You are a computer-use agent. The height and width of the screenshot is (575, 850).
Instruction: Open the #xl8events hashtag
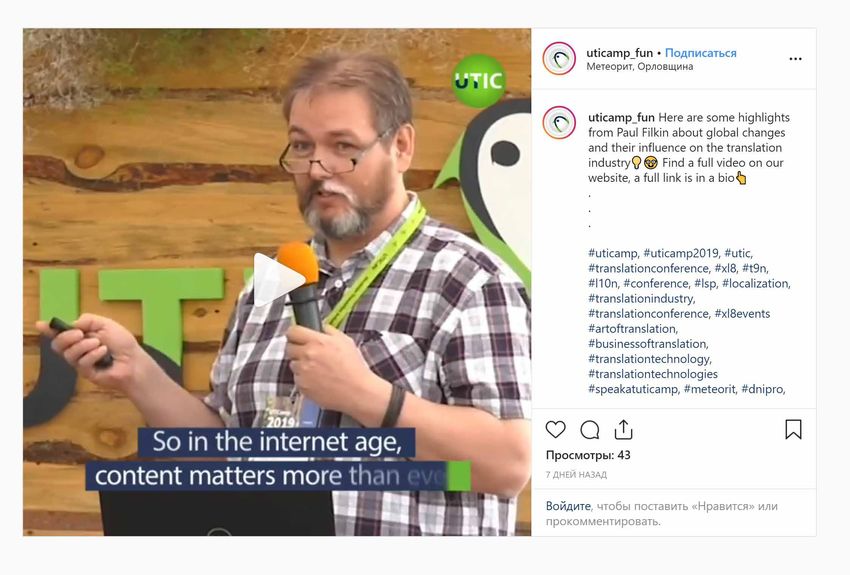(x=742, y=313)
